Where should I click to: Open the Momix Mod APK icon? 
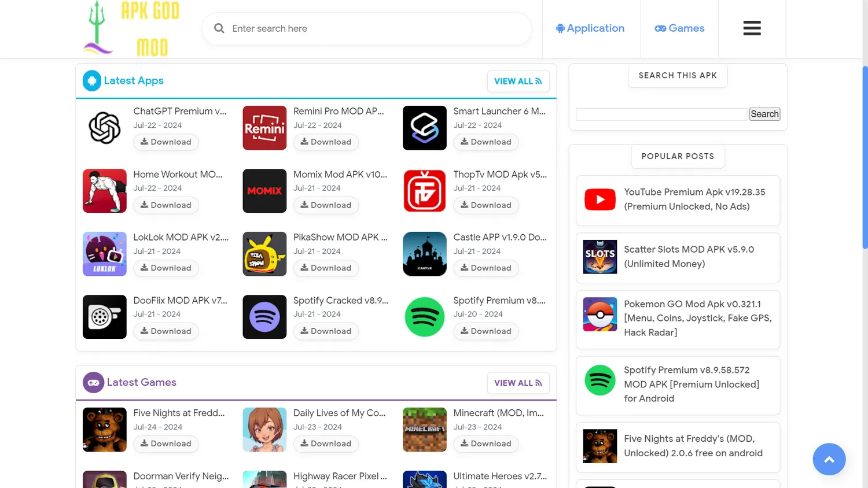264,191
